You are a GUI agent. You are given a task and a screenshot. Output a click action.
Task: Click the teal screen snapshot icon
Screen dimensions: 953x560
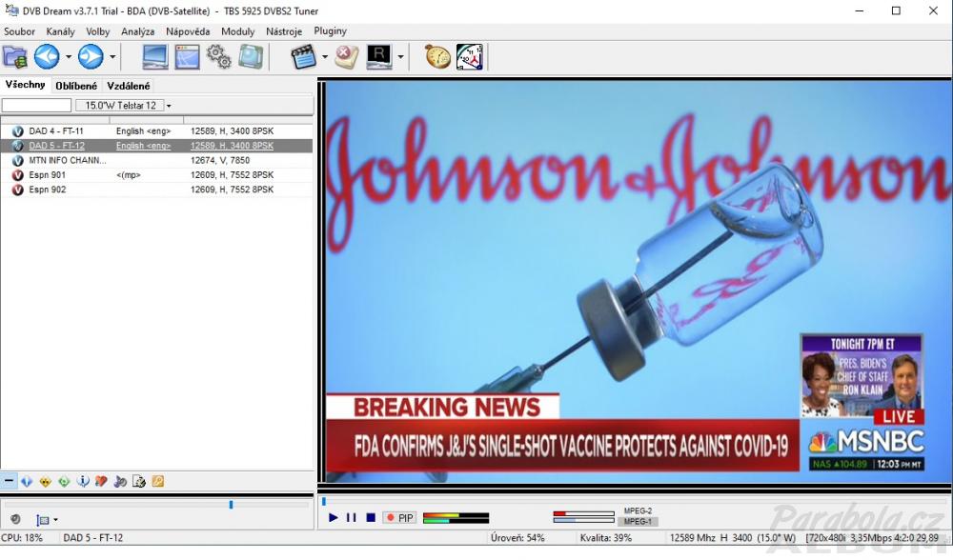251,57
